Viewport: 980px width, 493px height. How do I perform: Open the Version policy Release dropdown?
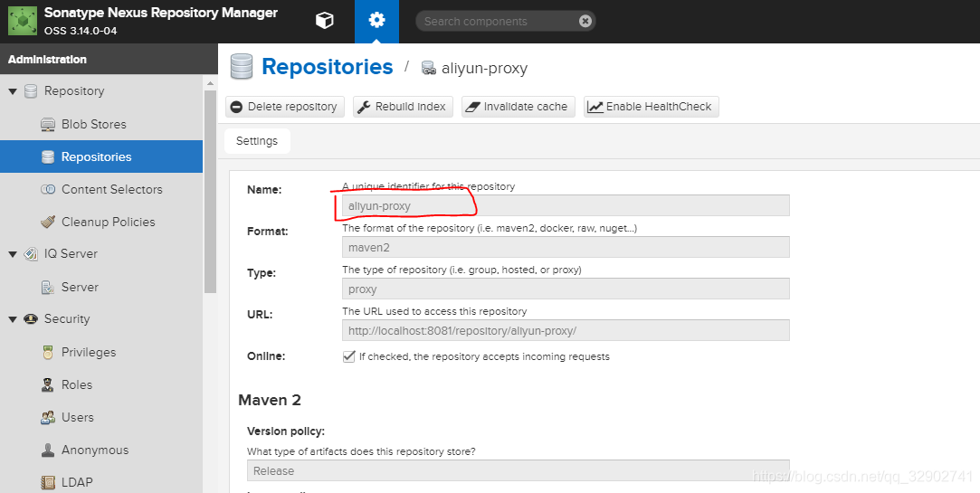pyautogui.click(x=519, y=470)
